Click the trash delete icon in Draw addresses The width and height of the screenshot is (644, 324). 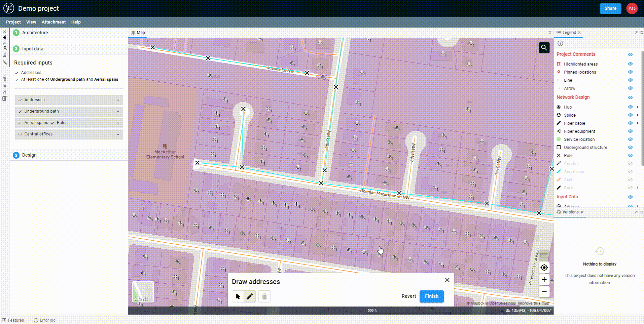264,296
